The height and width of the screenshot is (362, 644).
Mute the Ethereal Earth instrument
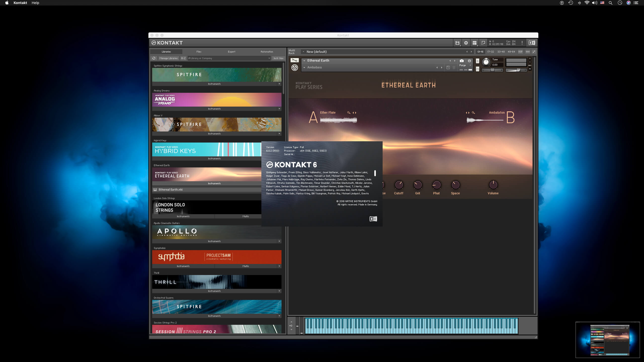click(477, 69)
